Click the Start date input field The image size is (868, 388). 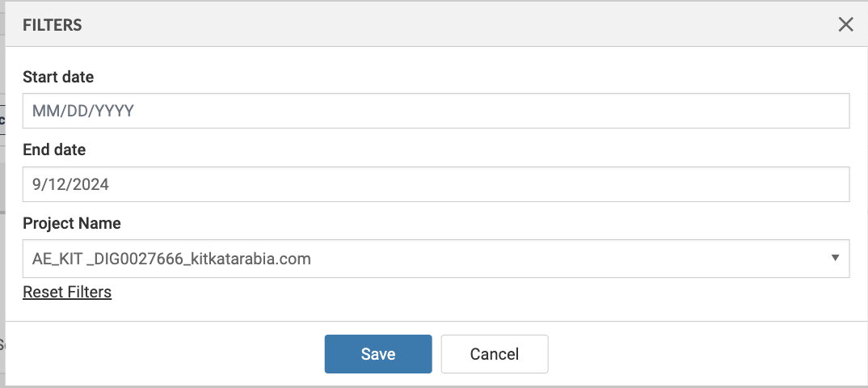[436, 111]
